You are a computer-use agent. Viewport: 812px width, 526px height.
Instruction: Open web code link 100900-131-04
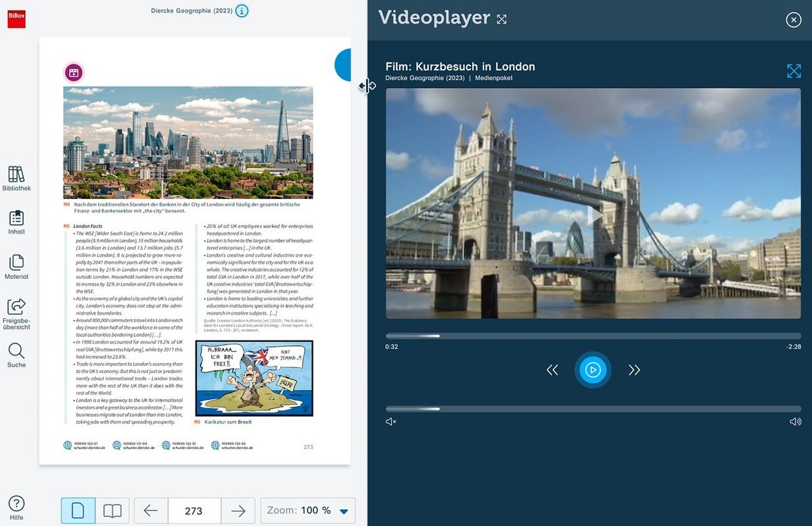pos(133,445)
